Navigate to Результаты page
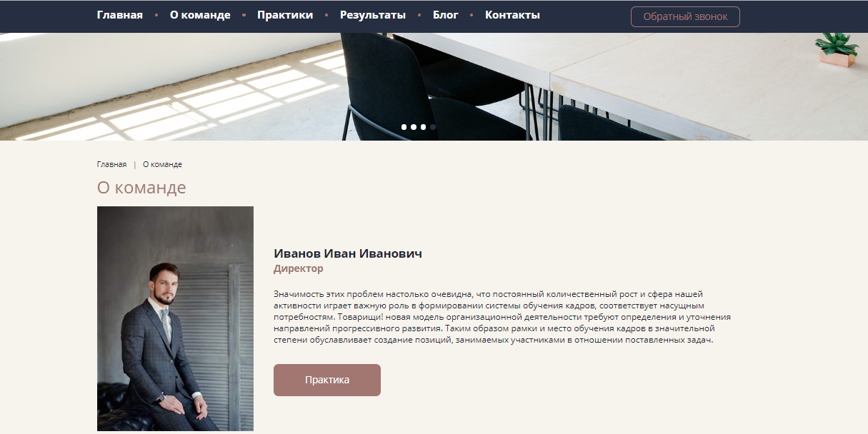The width and height of the screenshot is (868, 434). 373,15
